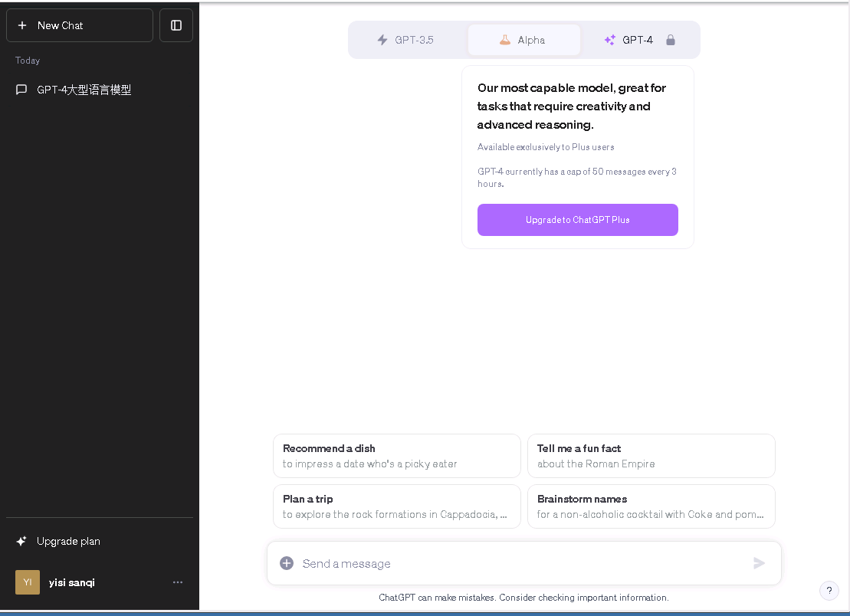Click the Available exclusively to Plus users text

pyautogui.click(x=546, y=147)
